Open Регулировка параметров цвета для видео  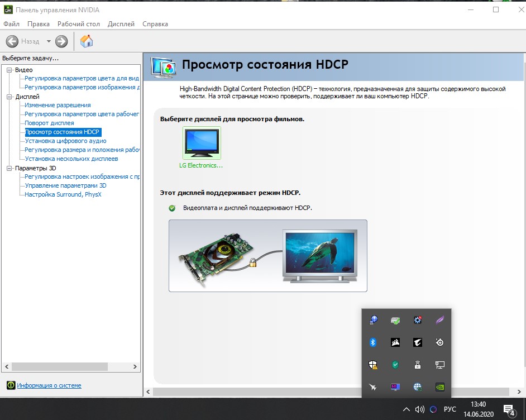pyautogui.click(x=82, y=78)
